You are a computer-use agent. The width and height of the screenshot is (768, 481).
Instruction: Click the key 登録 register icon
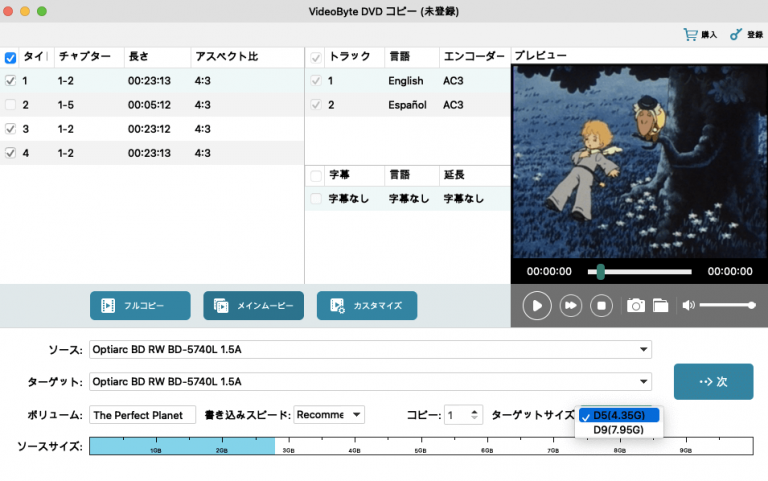[737, 34]
